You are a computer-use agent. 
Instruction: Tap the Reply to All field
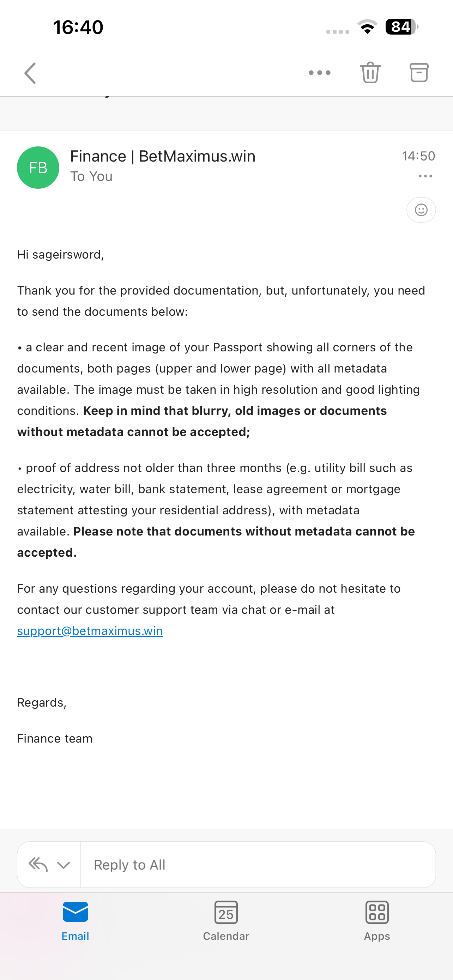[x=258, y=865]
